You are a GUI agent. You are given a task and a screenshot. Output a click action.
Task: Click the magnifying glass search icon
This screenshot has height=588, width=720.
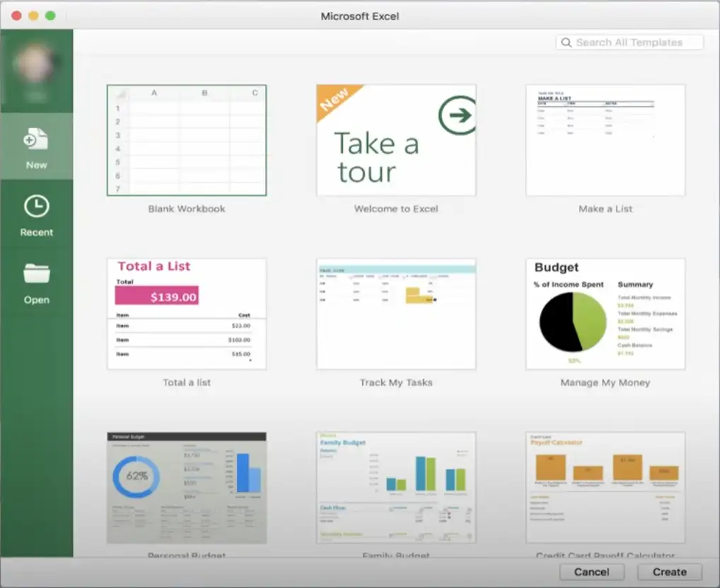567,42
